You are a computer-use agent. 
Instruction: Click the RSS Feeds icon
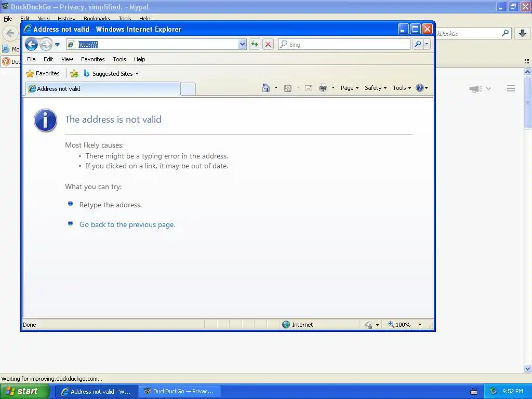tap(288, 88)
